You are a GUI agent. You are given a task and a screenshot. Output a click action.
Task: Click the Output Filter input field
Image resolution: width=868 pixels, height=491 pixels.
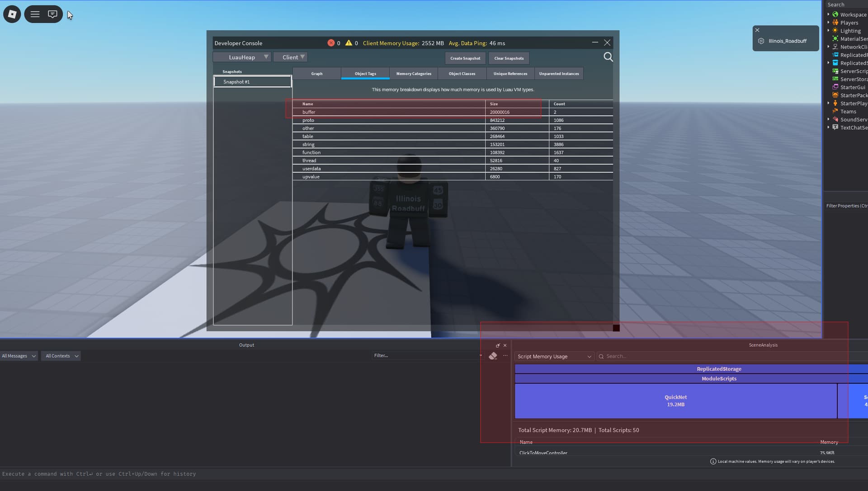427,356
